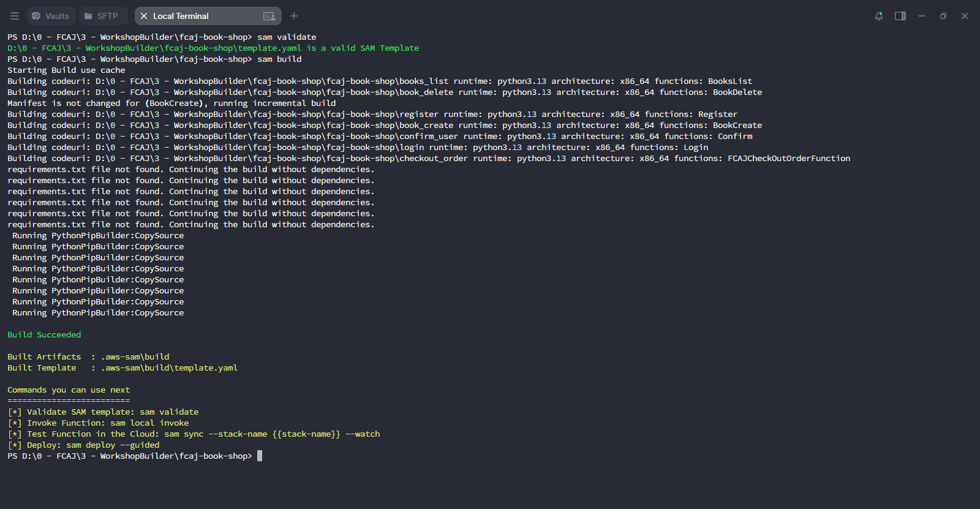The height and width of the screenshot is (509, 980).
Task: Click 'Deploy: sam deploy --guided' hint
Action: point(83,445)
